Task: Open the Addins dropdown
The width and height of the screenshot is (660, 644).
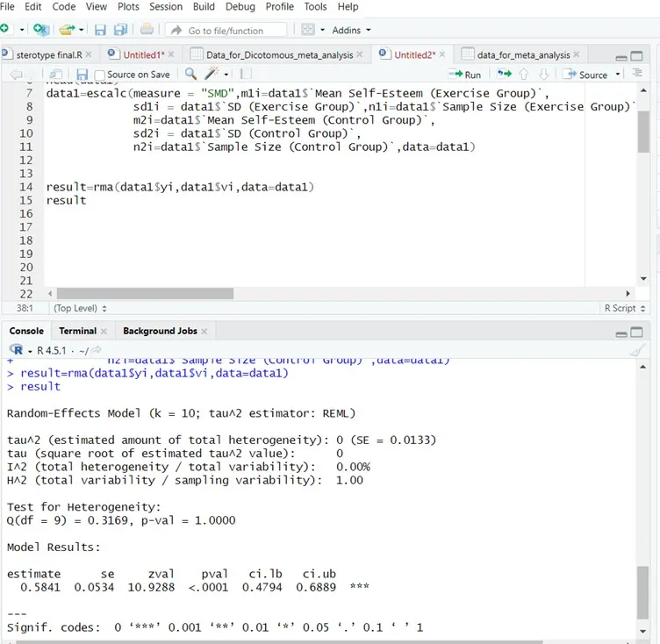Action: pyautogui.click(x=351, y=31)
